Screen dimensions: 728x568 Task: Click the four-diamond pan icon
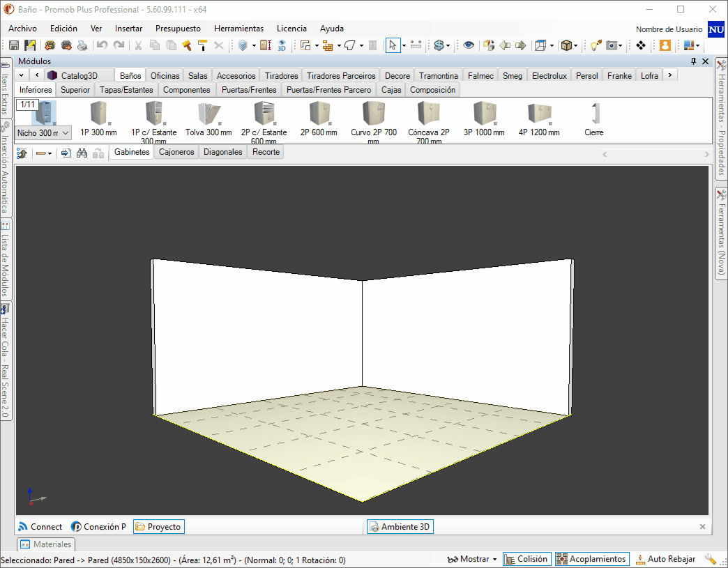641,45
